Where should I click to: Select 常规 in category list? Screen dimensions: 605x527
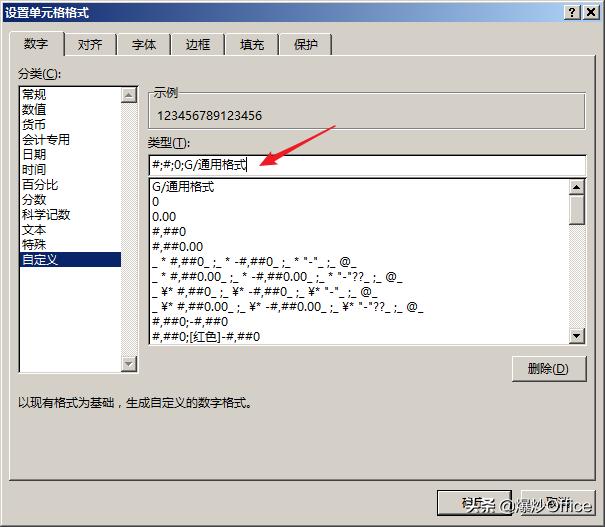70,94
